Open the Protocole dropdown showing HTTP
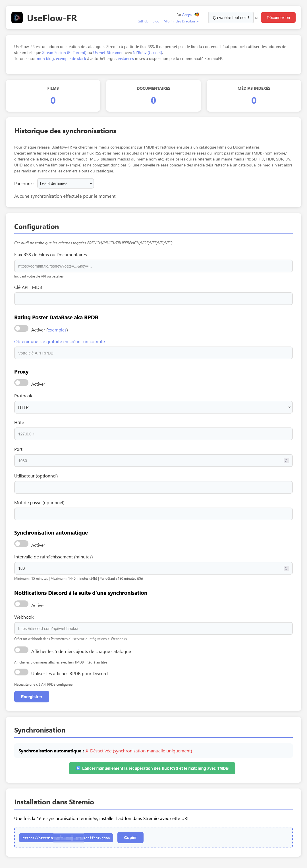This screenshot has width=307, height=868. pyautogui.click(x=153, y=407)
